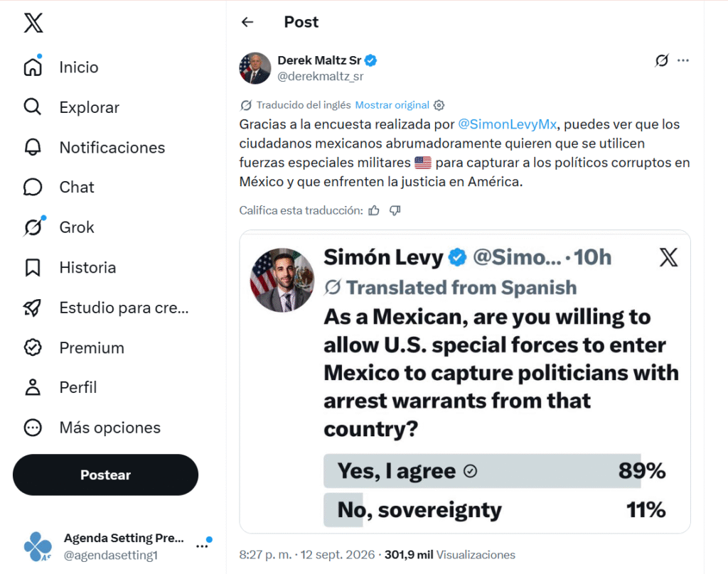Open translation settings gear icon
728x574 pixels.
pos(439,105)
